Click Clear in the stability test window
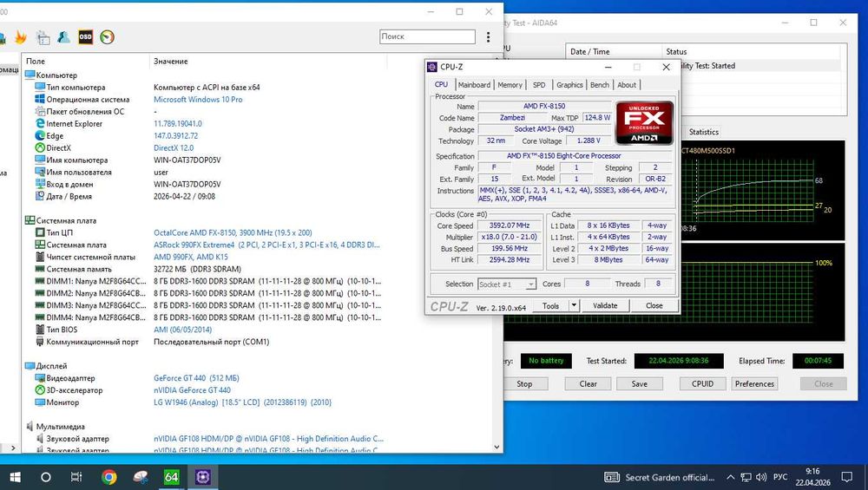Image resolution: width=868 pixels, height=490 pixels. pos(588,384)
